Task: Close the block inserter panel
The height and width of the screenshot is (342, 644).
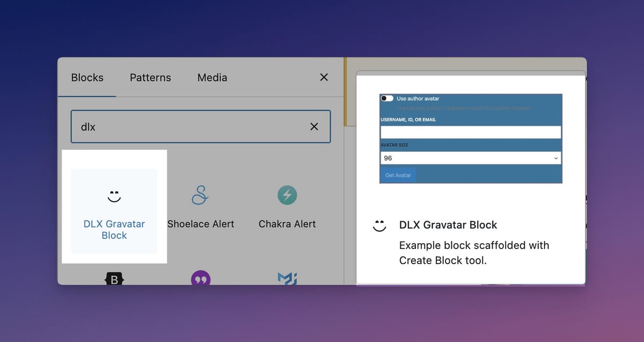Action: coord(324,77)
